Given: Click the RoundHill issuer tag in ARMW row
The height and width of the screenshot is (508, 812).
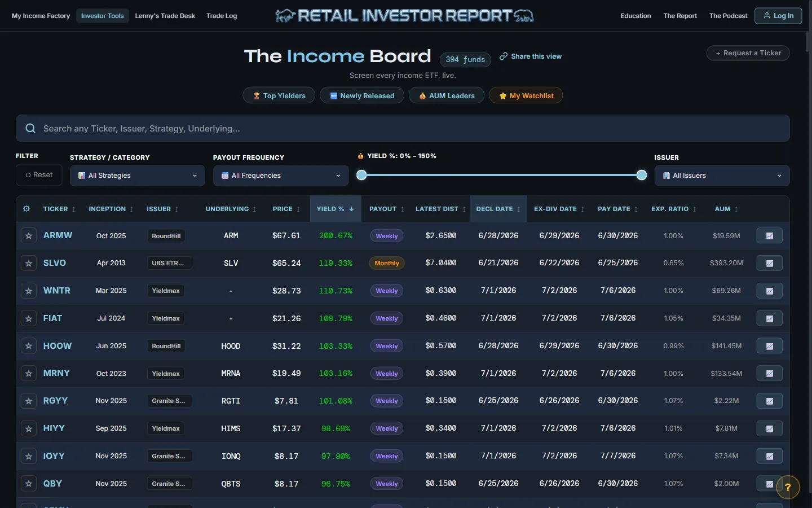Looking at the screenshot, I should tap(166, 236).
